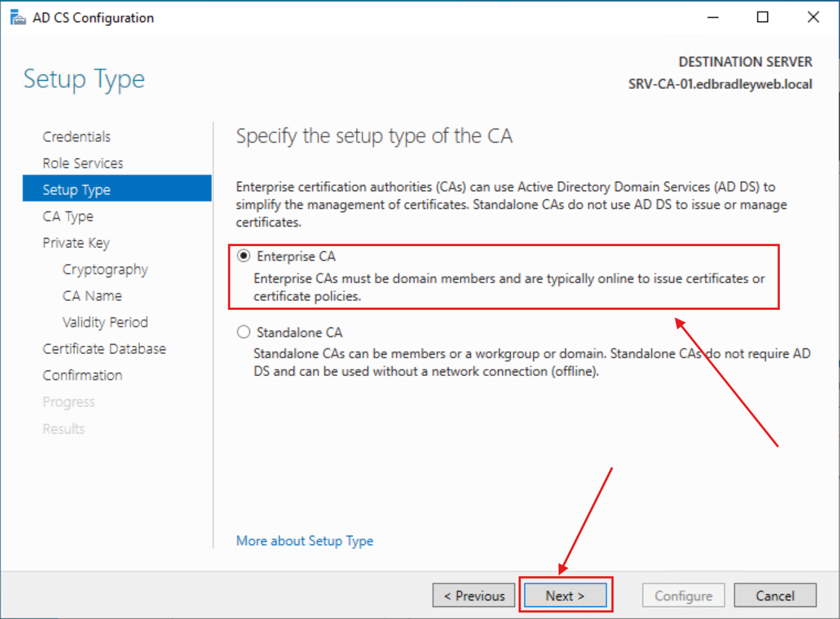Click the currently highlighted Setup Type step
The height and width of the screenshot is (619, 840).
76,189
